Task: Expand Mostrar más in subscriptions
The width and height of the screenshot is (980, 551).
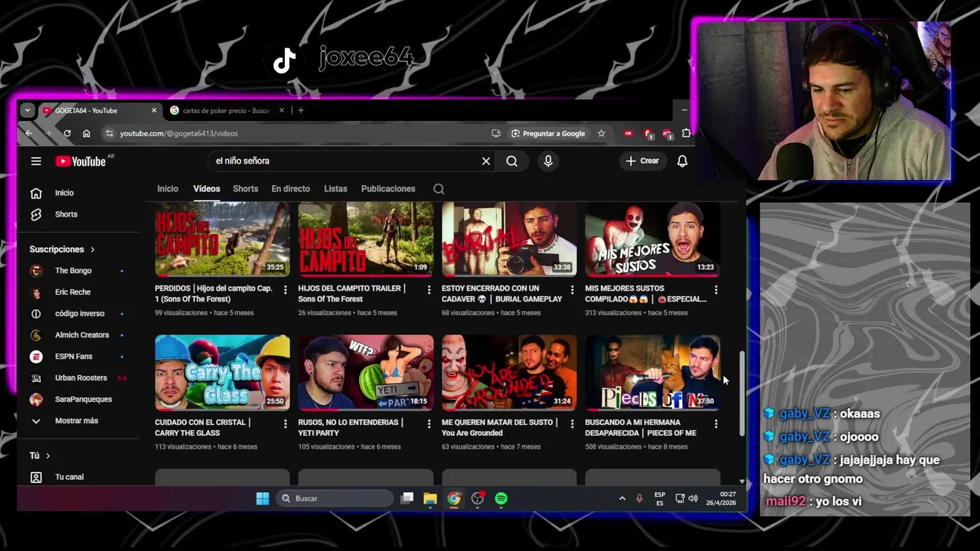Action: coord(76,421)
